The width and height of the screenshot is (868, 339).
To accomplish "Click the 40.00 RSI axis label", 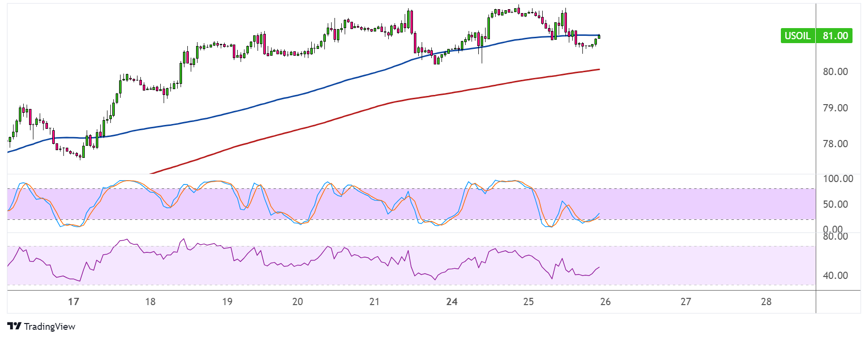I will point(835,276).
